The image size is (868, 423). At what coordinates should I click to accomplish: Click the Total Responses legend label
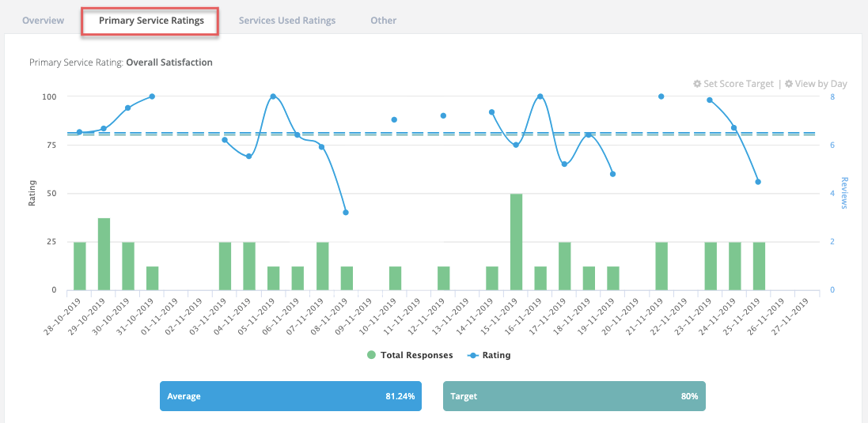(417, 355)
